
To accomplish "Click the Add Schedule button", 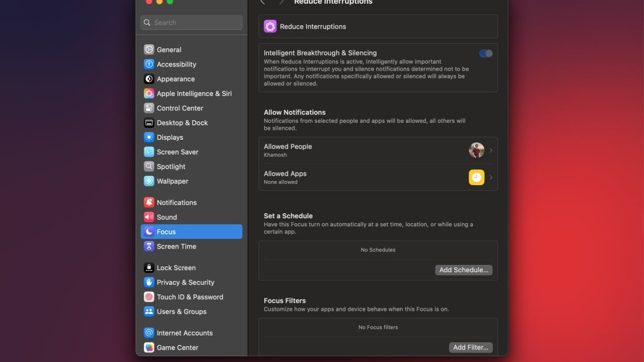I will click(463, 270).
